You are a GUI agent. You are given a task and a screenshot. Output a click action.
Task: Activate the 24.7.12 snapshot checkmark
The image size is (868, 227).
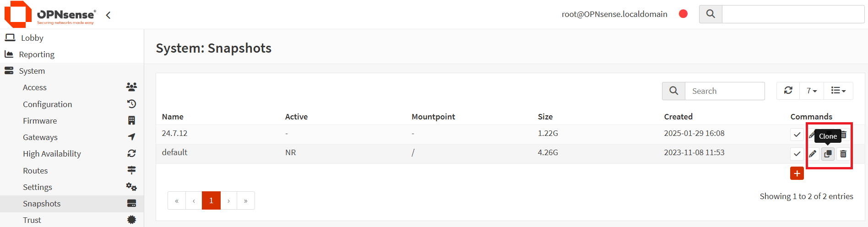(x=797, y=135)
